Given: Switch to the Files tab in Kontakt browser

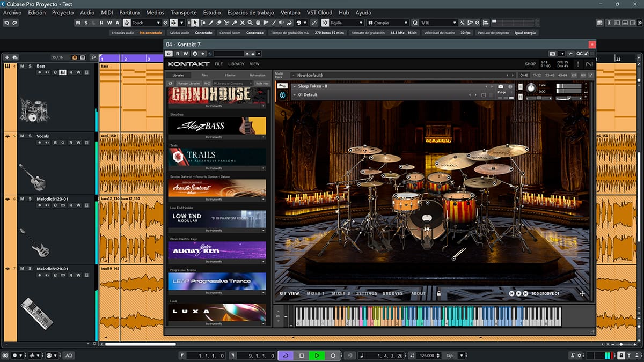Looking at the screenshot, I should (204, 75).
